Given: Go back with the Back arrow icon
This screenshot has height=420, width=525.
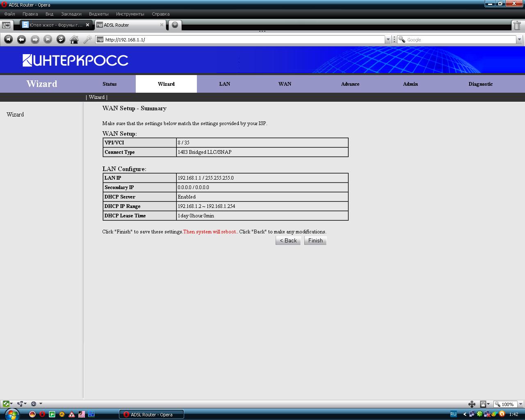Looking at the screenshot, I should click(21, 39).
